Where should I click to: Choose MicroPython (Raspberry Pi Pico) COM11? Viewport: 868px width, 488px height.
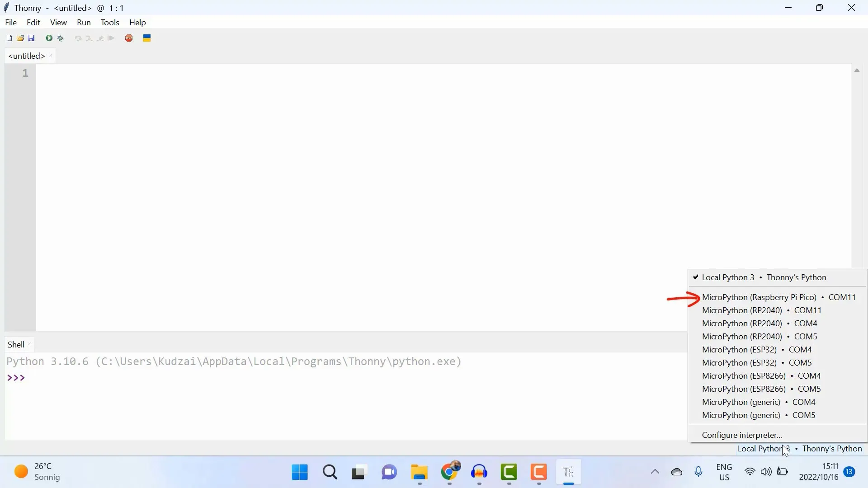[778, 297]
